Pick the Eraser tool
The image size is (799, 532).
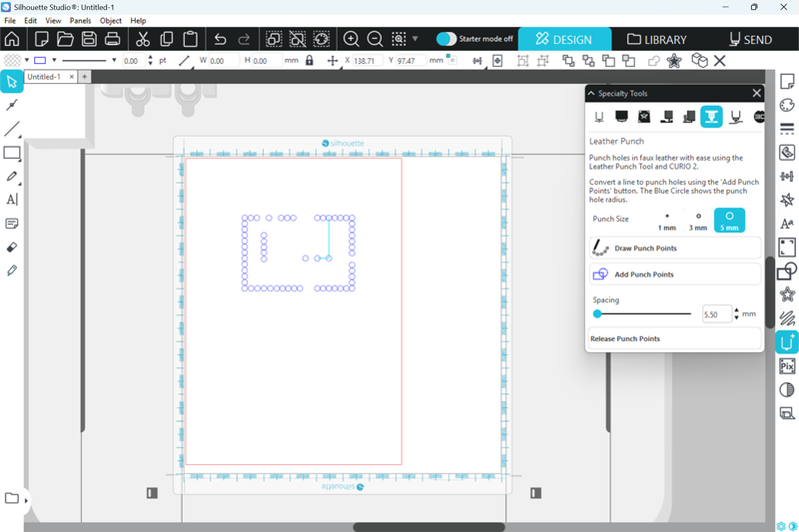pyautogui.click(x=12, y=247)
